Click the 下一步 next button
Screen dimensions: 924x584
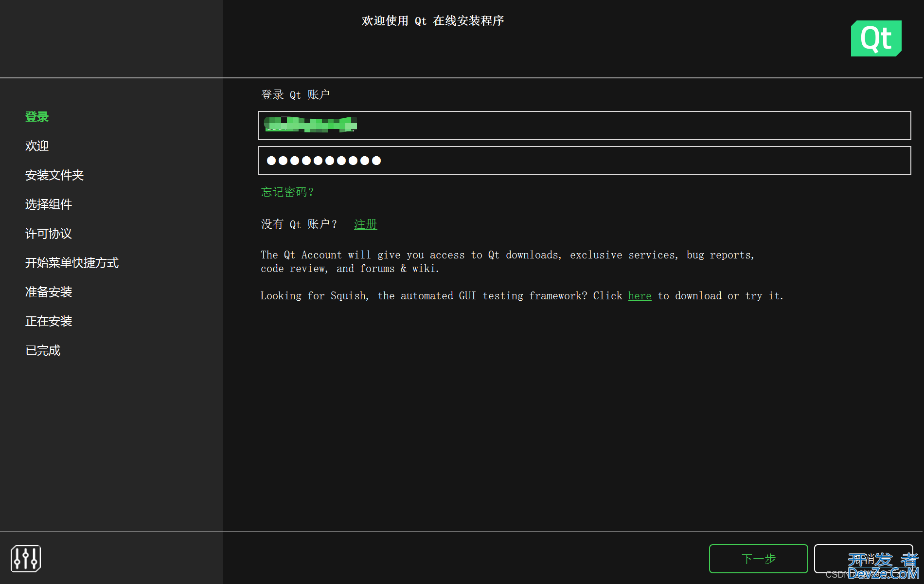pyautogui.click(x=758, y=559)
